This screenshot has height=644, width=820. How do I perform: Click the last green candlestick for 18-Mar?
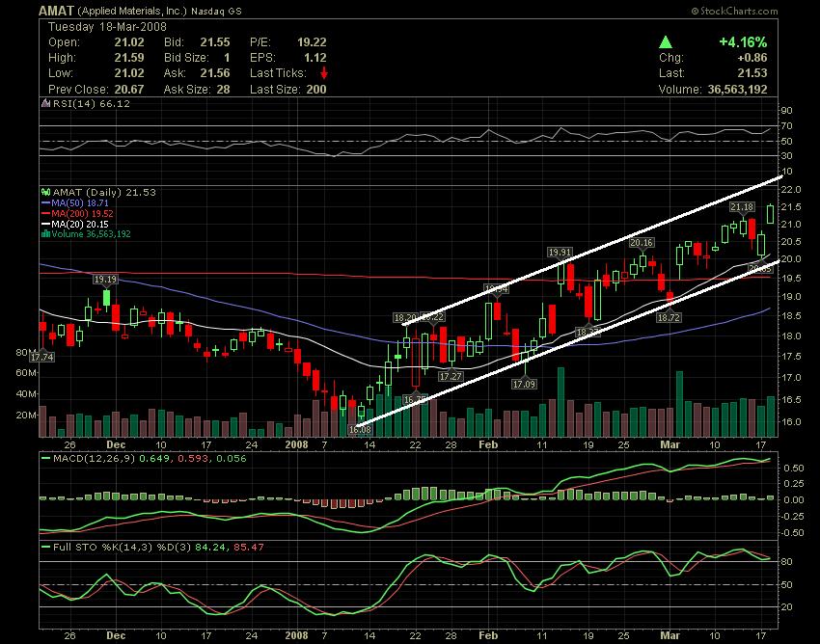coord(771,214)
